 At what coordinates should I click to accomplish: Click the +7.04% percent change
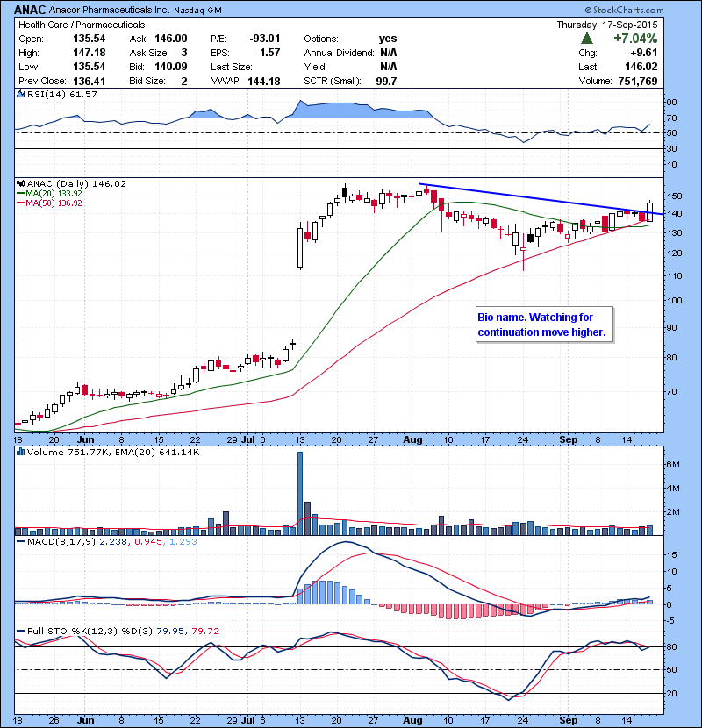pos(635,38)
